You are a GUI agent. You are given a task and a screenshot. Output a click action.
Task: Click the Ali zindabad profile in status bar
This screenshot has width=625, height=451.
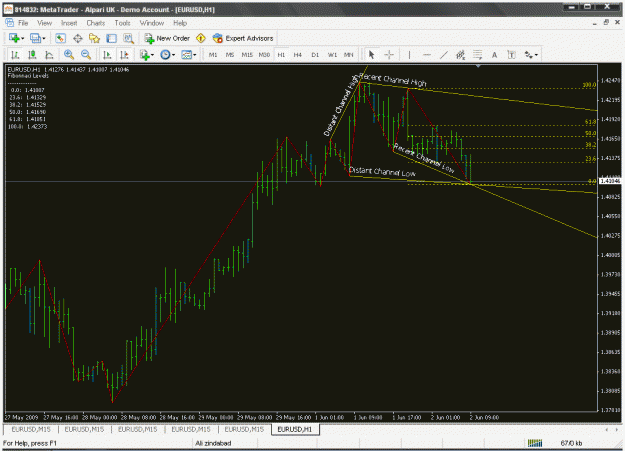(x=213, y=443)
